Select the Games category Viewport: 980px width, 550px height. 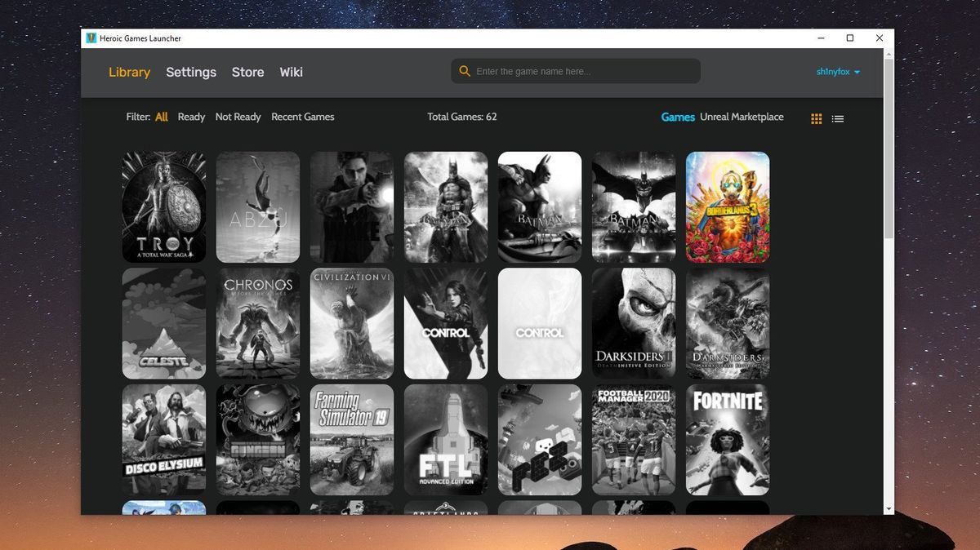[678, 117]
